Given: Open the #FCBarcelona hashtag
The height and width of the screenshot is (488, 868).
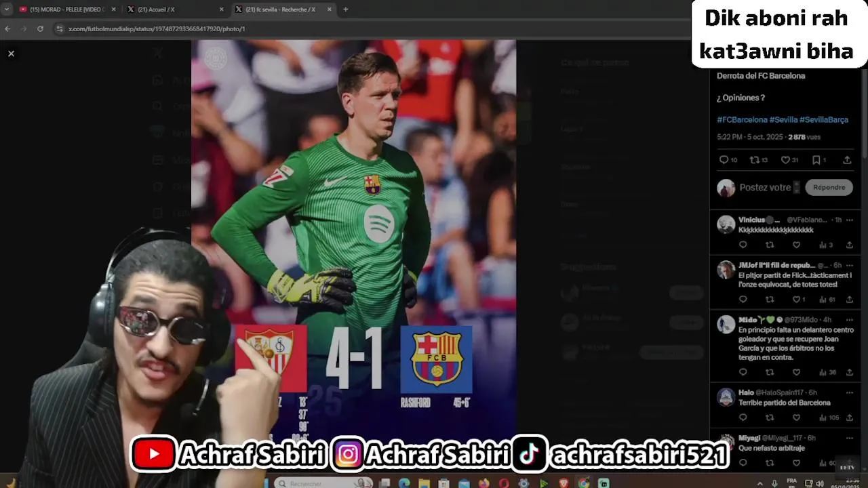Looking at the screenshot, I should click(x=742, y=119).
